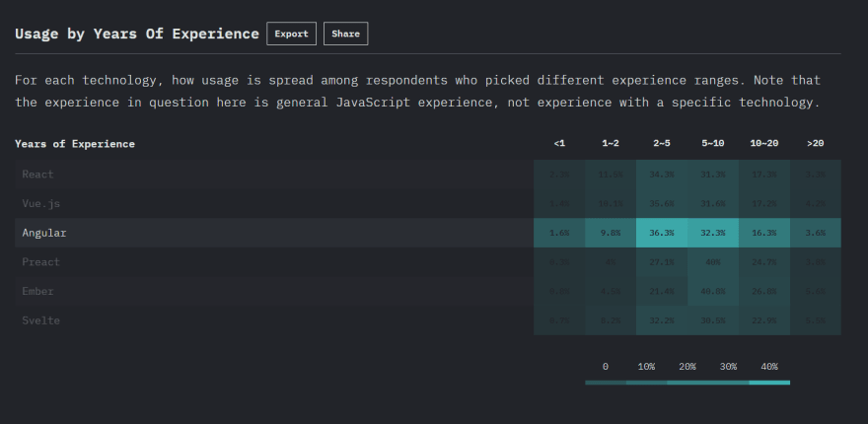Click the >20 column header
Image resolution: width=868 pixels, height=424 pixels.
point(815,143)
